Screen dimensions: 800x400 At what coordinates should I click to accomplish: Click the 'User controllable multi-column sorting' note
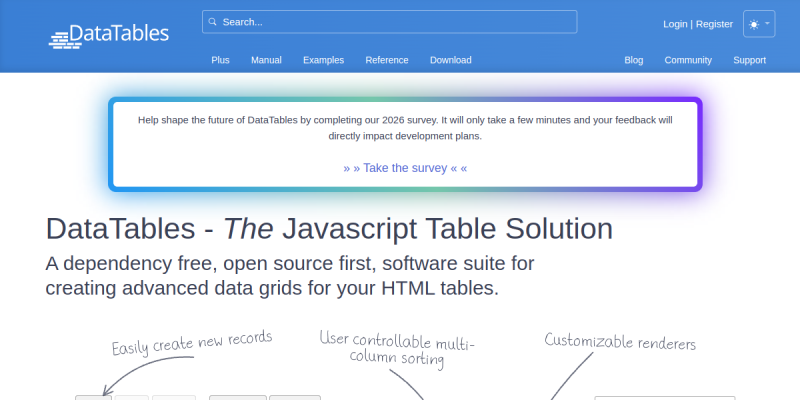(397, 349)
